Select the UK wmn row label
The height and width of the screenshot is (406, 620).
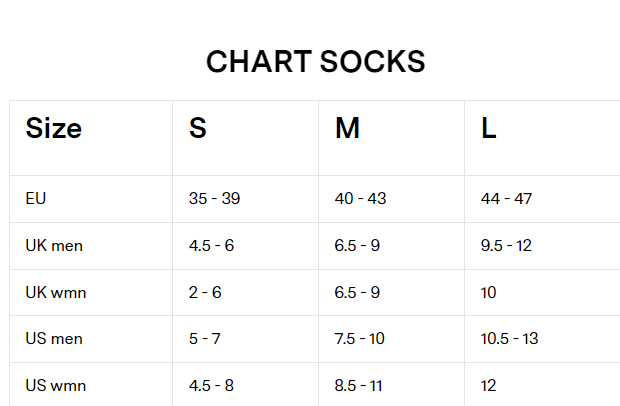(x=55, y=292)
